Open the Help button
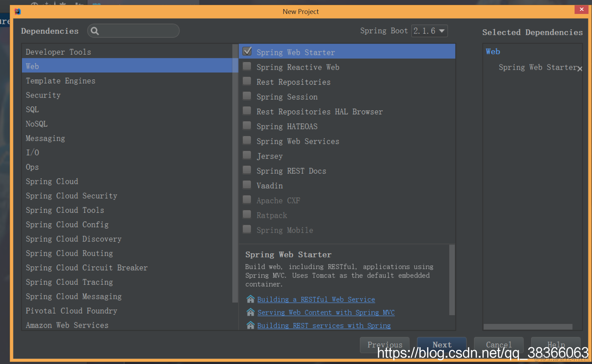The image size is (592, 364). click(x=556, y=344)
